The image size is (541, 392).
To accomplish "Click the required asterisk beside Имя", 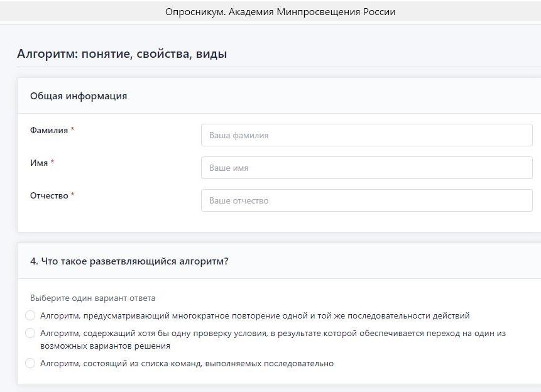I will 52,163.
